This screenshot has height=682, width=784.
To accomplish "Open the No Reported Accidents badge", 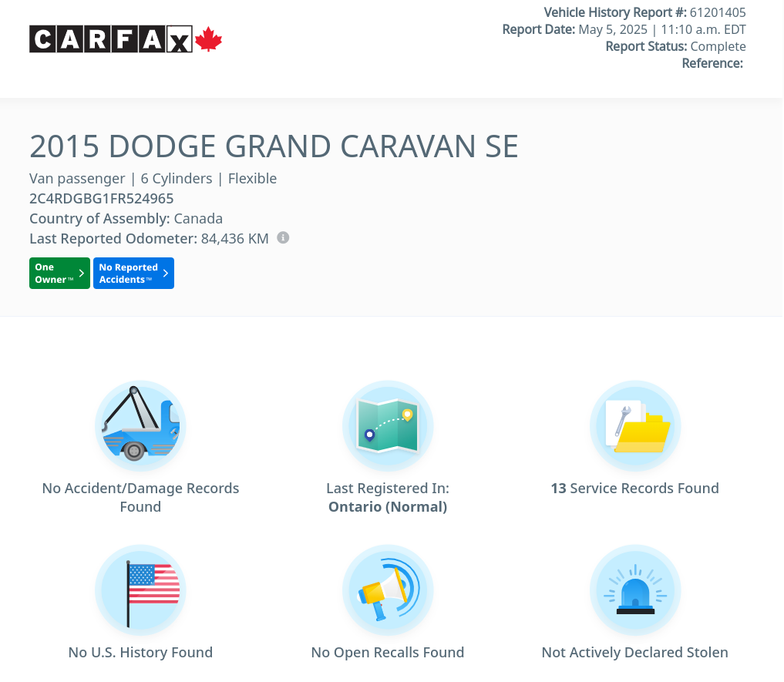I will (x=133, y=273).
